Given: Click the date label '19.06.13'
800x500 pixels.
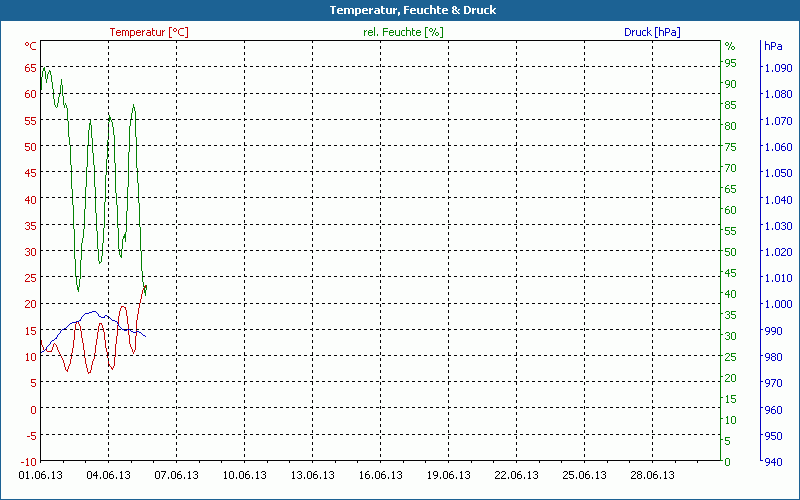Looking at the screenshot, I should (x=448, y=475).
